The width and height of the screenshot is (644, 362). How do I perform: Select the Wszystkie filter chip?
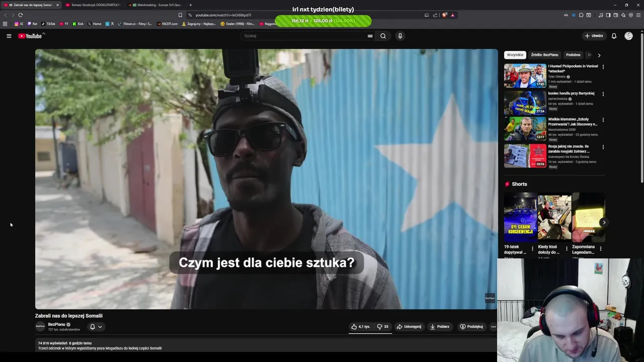click(x=515, y=55)
